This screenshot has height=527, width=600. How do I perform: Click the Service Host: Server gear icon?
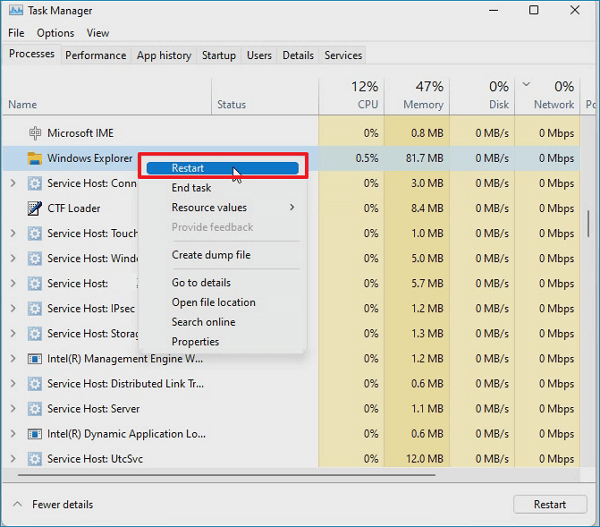[x=35, y=409]
